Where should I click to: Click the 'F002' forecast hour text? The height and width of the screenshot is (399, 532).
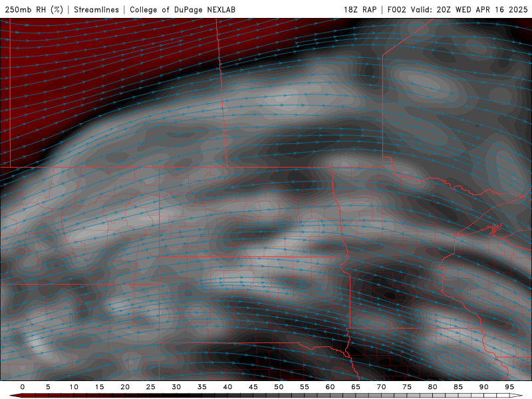click(396, 9)
